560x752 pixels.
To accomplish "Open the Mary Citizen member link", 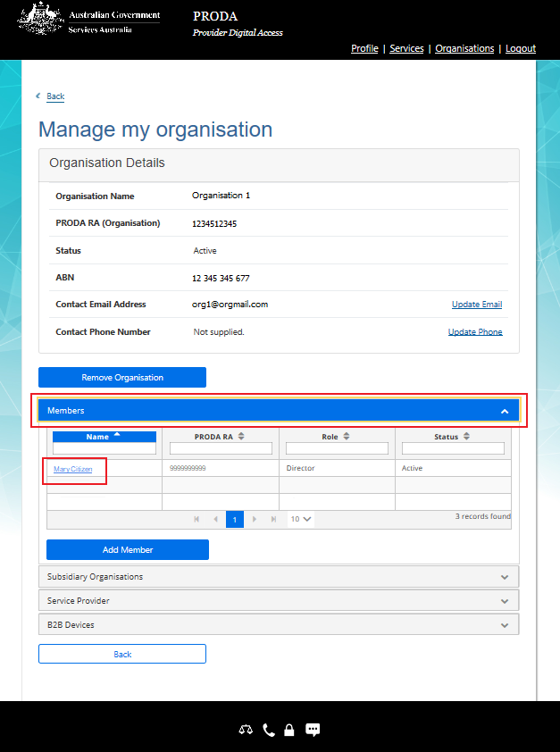I will point(72,469).
